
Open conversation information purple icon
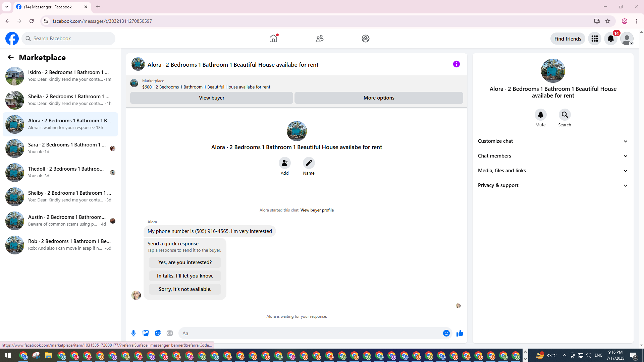click(x=457, y=64)
